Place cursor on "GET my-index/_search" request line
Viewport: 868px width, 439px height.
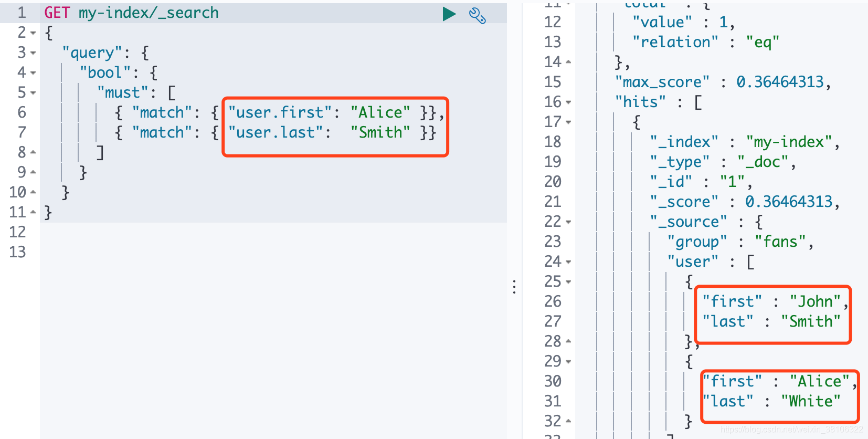[131, 13]
